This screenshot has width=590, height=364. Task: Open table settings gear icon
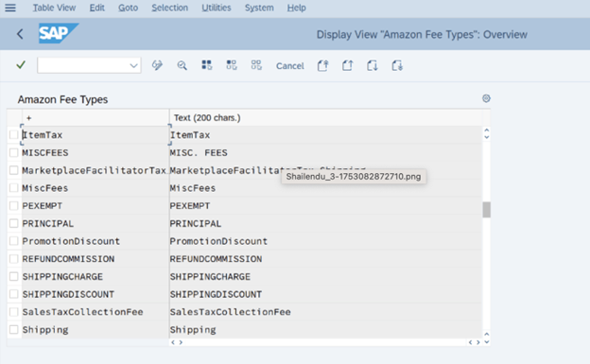tap(486, 98)
